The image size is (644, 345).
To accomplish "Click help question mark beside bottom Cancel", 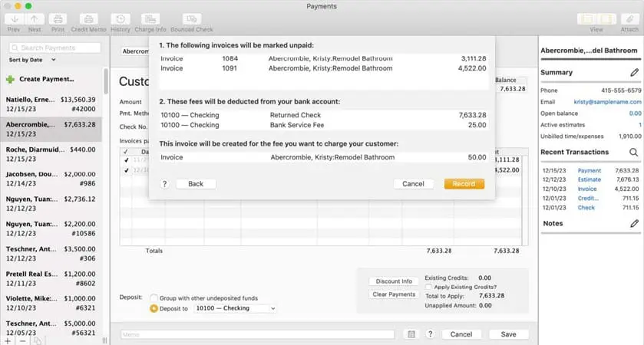I will (430, 334).
